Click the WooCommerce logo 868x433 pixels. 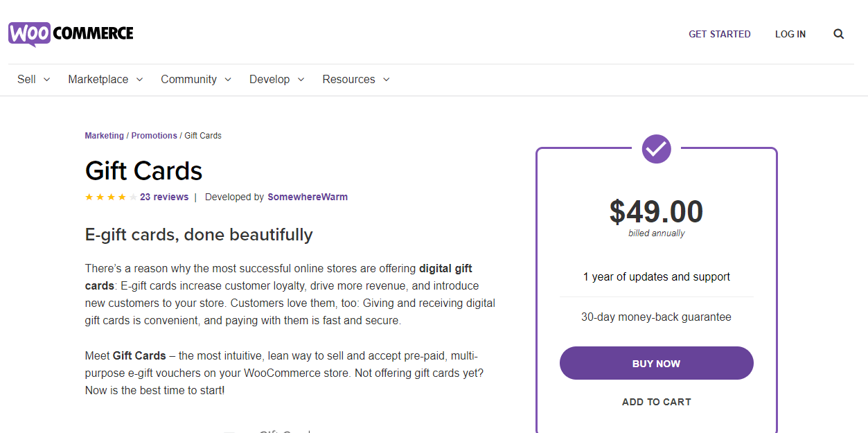pos(71,33)
